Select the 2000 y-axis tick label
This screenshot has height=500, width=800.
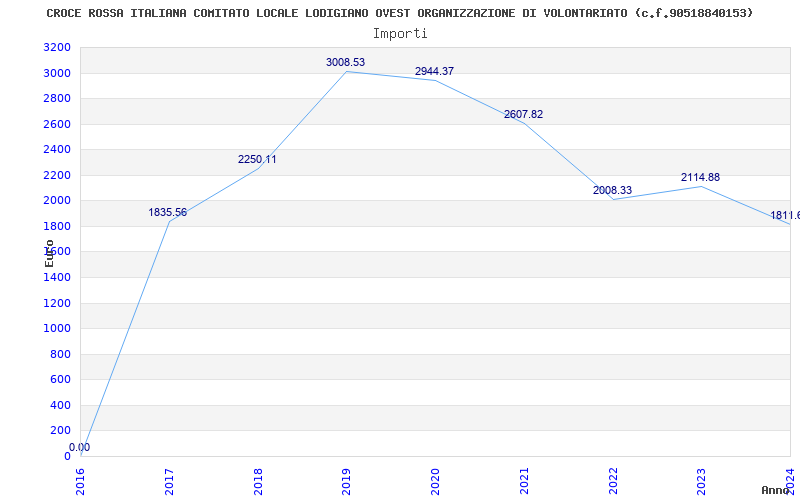[x=57, y=201]
